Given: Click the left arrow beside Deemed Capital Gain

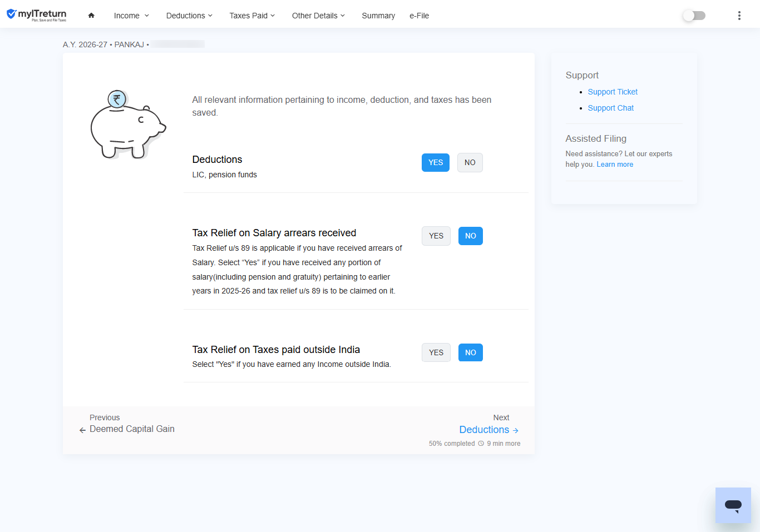Looking at the screenshot, I should (82, 430).
